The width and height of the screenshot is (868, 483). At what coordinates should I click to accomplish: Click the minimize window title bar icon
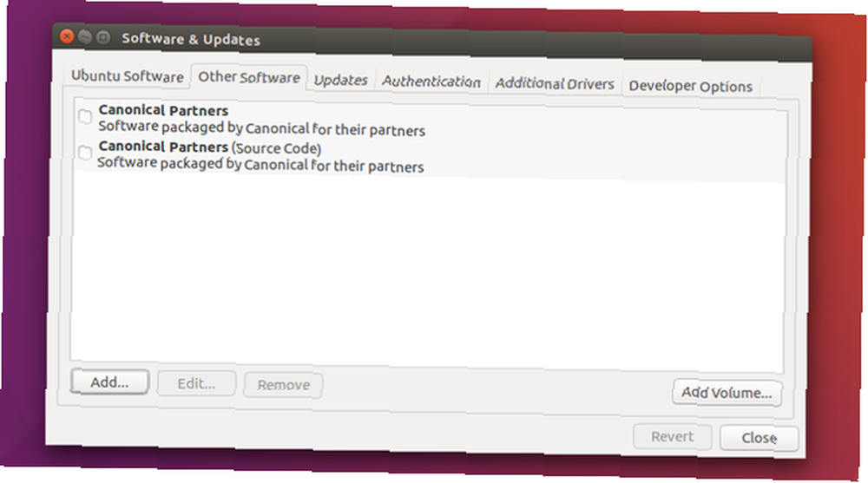pyautogui.click(x=85, y=37)
